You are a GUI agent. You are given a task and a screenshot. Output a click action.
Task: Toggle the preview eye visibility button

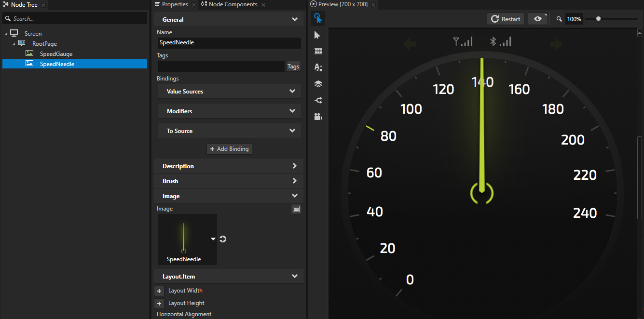[537, 19]
